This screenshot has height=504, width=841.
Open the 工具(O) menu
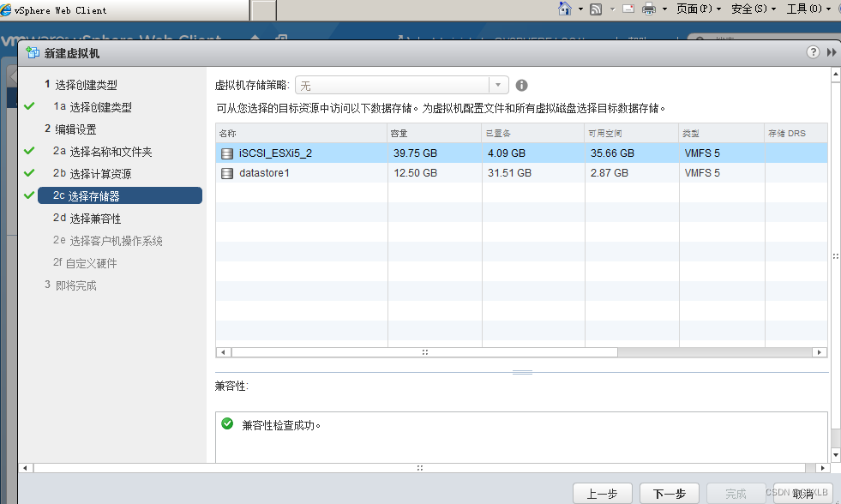[808, 9]
